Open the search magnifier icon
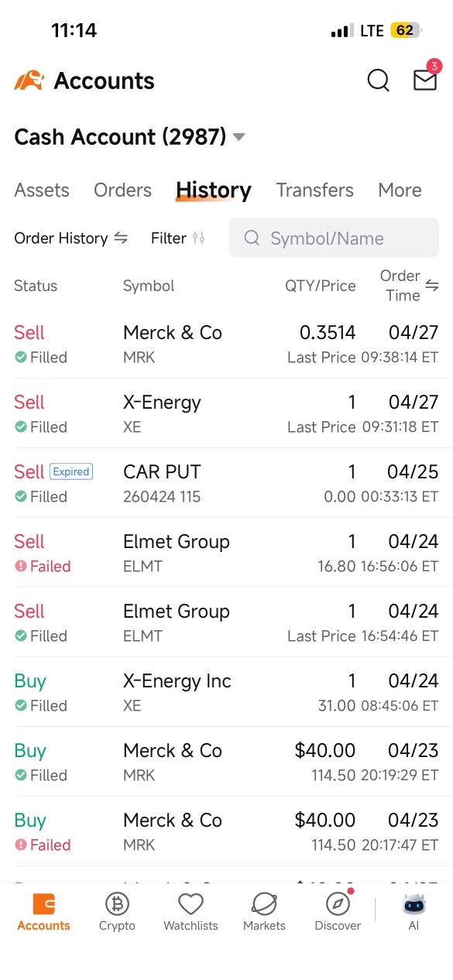Screen dimensions: 453x980 pos(378,81)
